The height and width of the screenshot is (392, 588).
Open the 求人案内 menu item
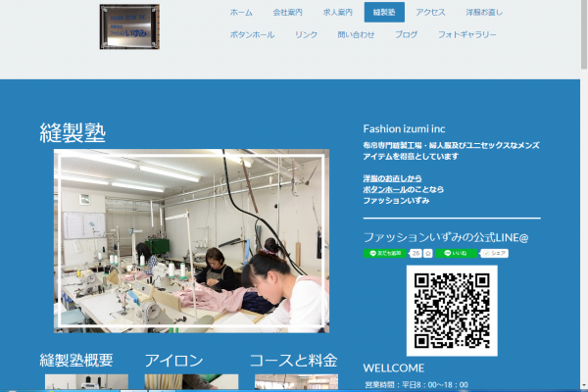point(337,13)
